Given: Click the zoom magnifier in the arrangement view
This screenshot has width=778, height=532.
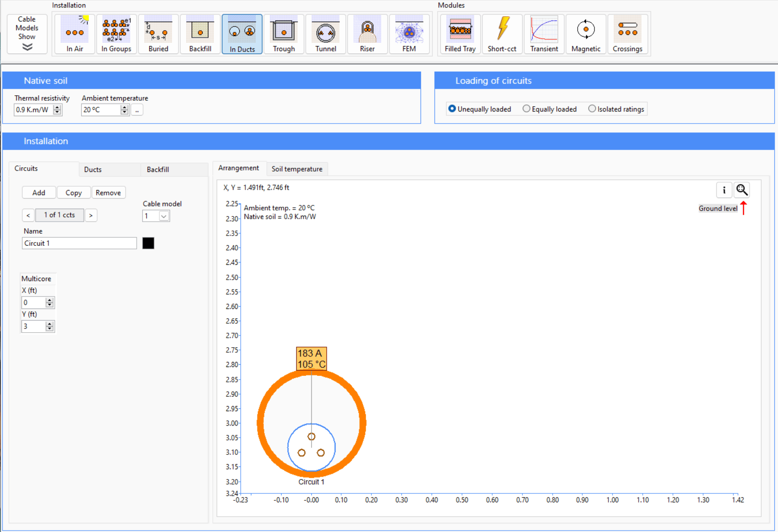Looking at the screenshot, I should click(x=742, y=190).
